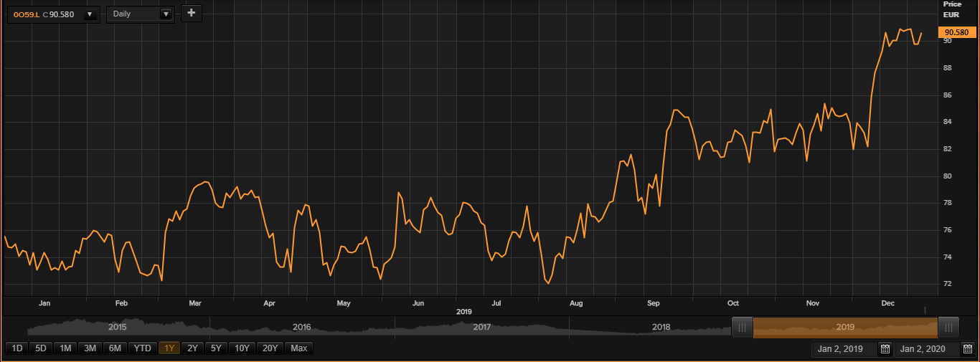Image resolution: width=980 pixels, height=362 pixels.
Task: Click 2017 in the overview timeline
Action: coord(481,327)
